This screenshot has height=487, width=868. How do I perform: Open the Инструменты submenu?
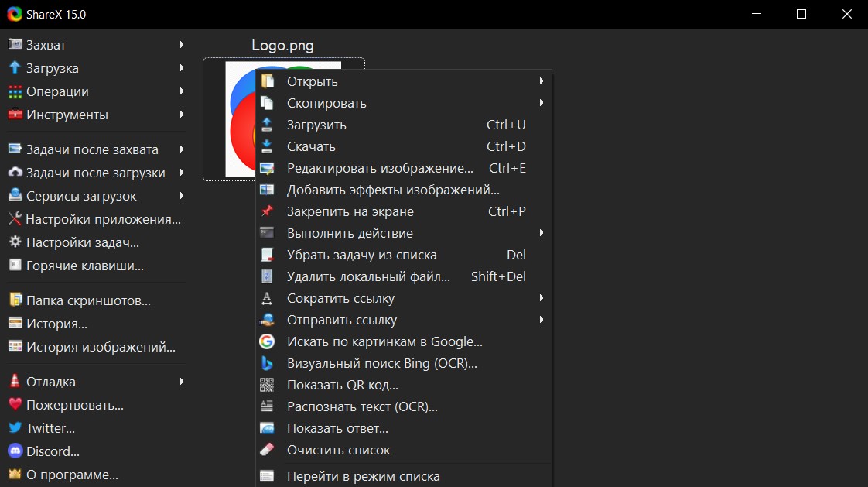click(67, 115)
